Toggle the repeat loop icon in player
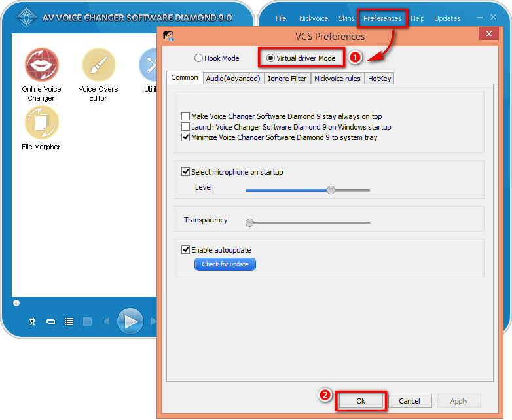Image resolution: width=512 pixels, height=420 pixels. (x=50, y=322)
